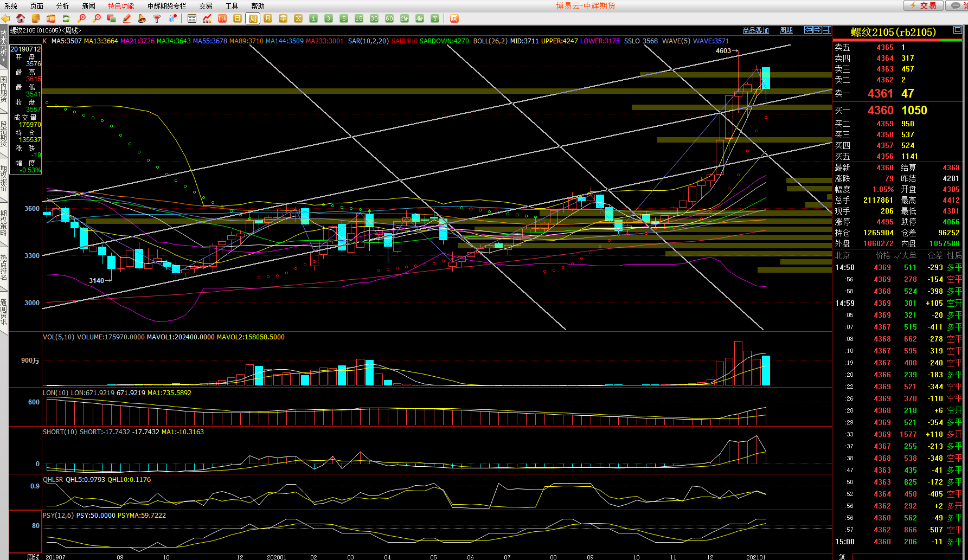Open the 工具 menu
Screen dimensions: 968x560
[232, 6]
